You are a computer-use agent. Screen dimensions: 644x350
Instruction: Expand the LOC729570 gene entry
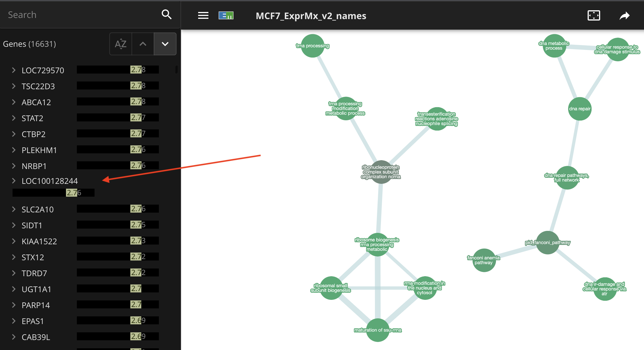click(13, 70)
